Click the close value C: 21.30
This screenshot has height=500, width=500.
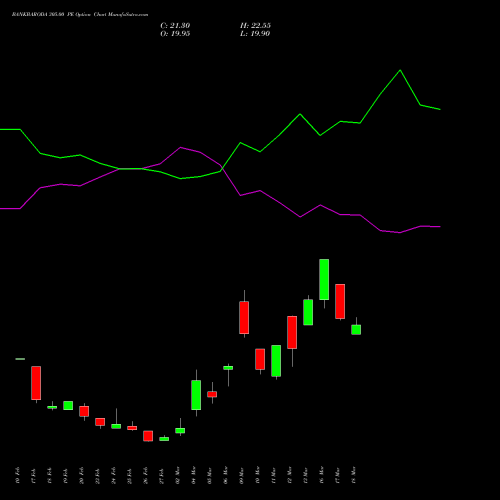click(x=175, y=26)
